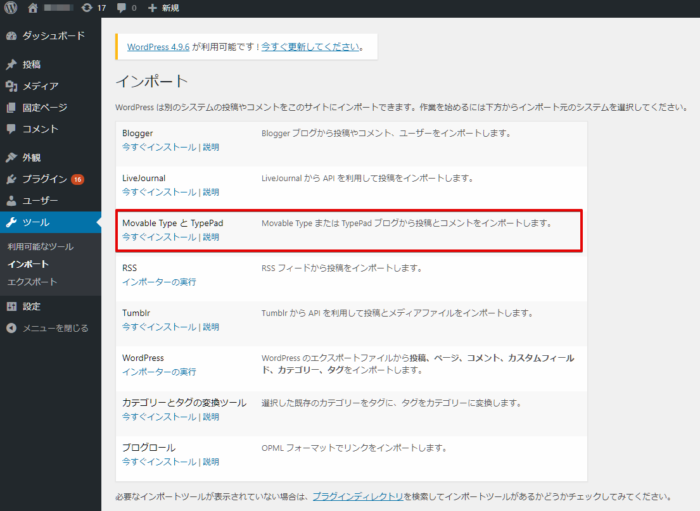Image resolution: width=700 pixels, height=511 pixels.
Task: Open the site home icon
Action: (33, 8)
